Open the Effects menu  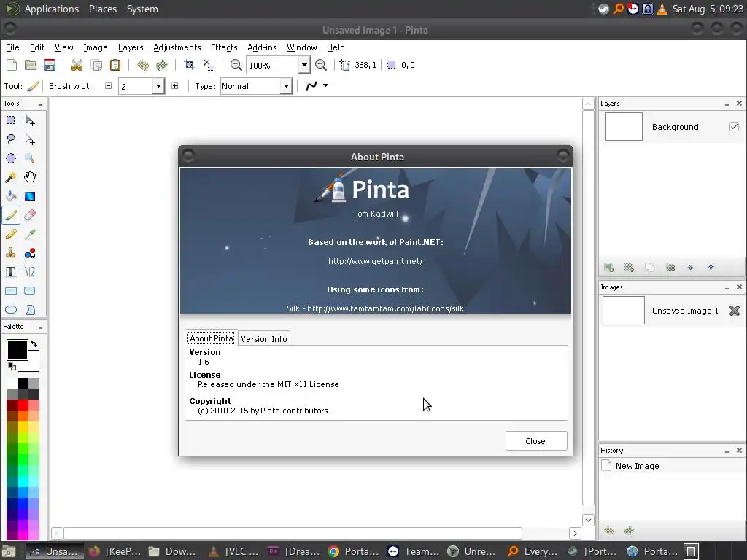point(224,47)
